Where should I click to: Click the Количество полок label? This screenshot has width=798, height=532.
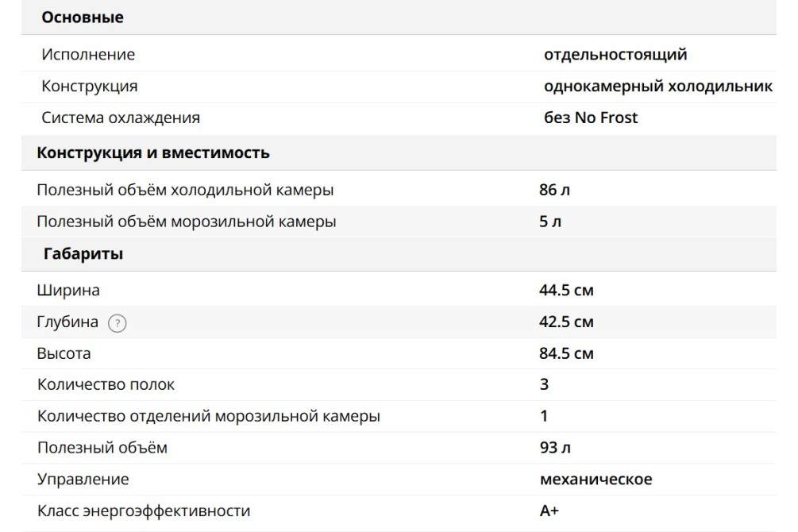(x=106, y=385)
